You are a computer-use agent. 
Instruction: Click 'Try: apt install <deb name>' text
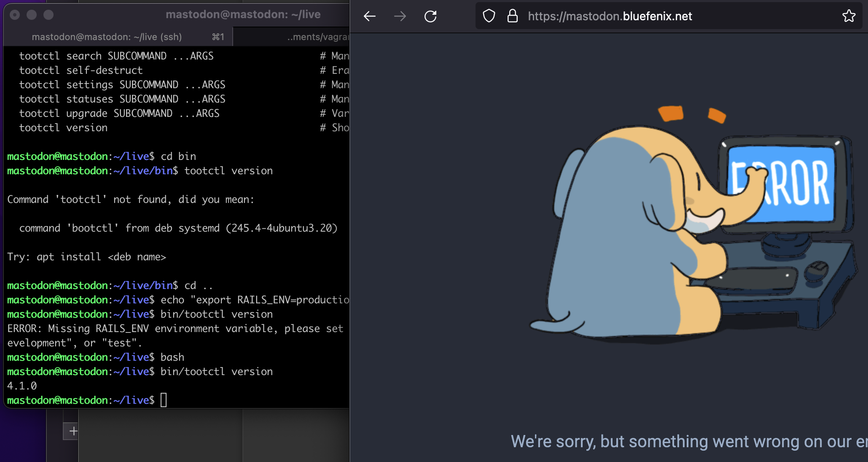pyautogui.click(x=86, y=257)
